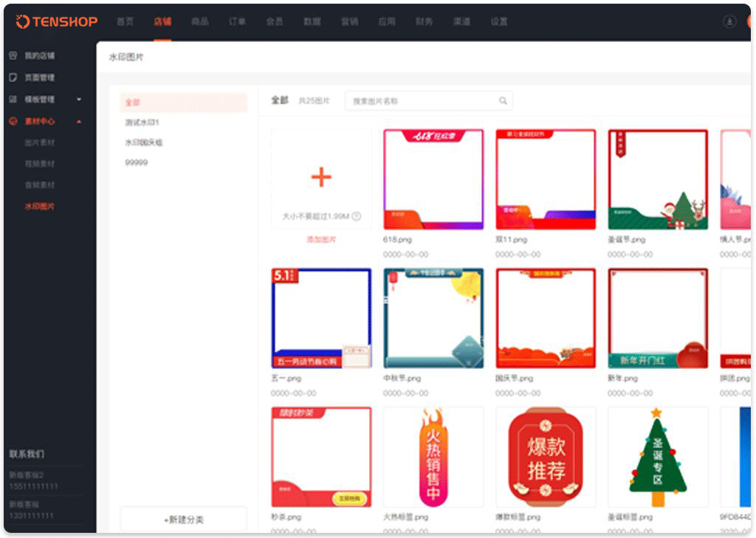Select the 爆款推荐 label thumbnail
The height and width of the screenshot is (538, 756).
click(546, 457)
